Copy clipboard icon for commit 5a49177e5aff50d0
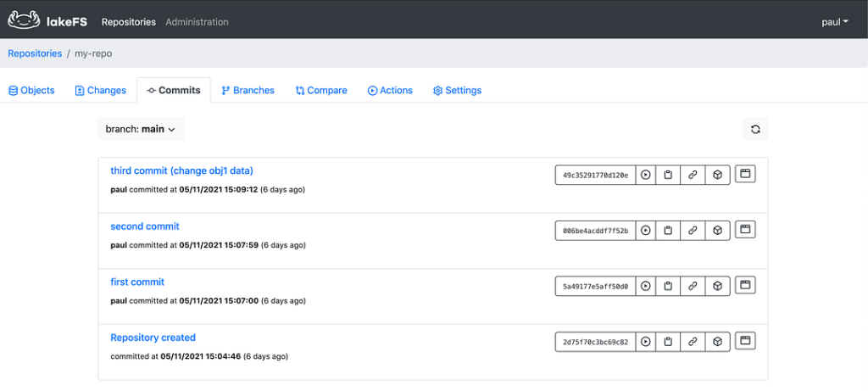Viewport: 868px width, 391px height. click(x=668, y=286)
